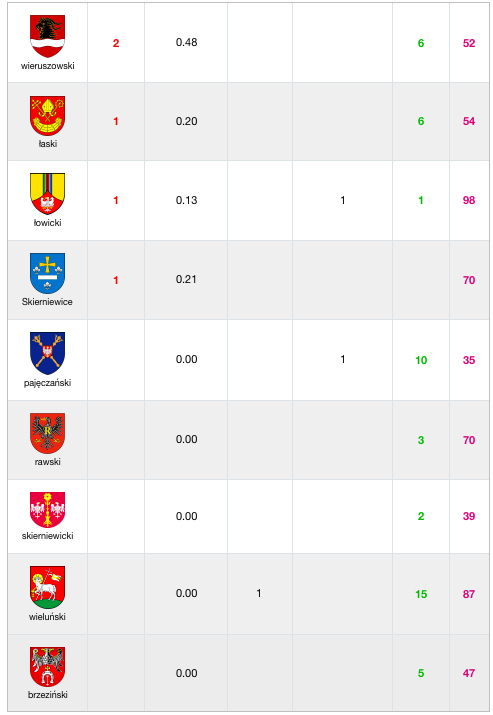Open the pajęczański county link
The height and width of the screenshot is (715, 493).
47,383
